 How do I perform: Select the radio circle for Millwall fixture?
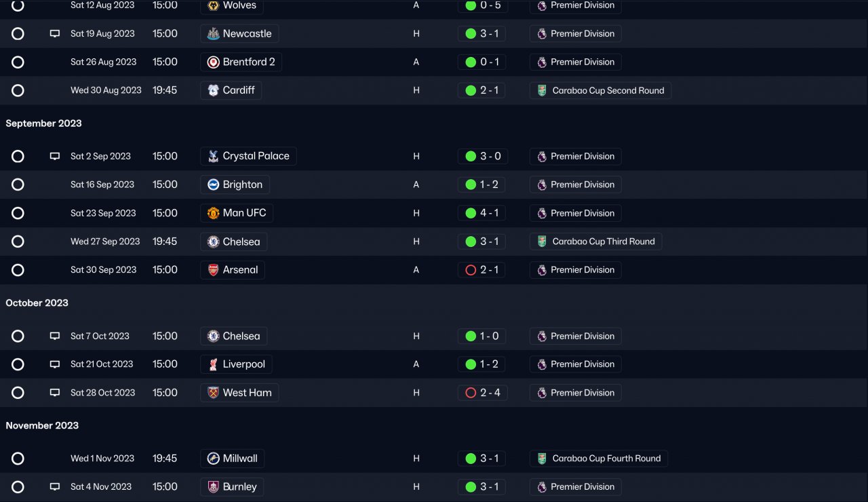18,459
